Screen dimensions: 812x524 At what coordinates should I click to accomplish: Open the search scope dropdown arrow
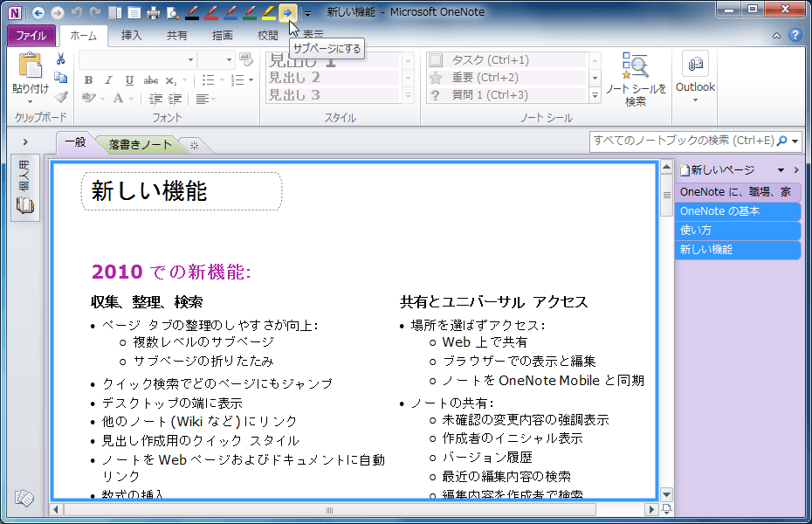point(795,141)
